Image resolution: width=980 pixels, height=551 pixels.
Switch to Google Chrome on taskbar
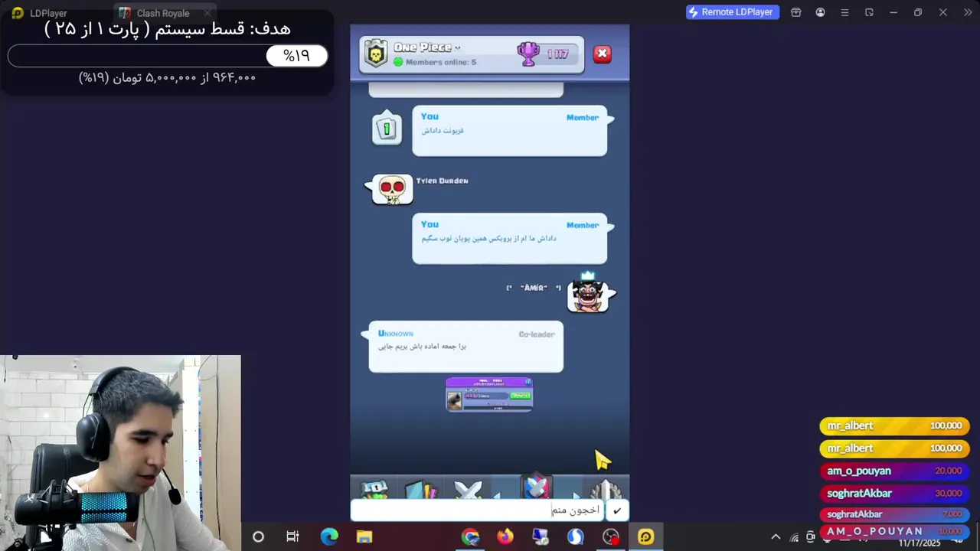click(470, 536)
